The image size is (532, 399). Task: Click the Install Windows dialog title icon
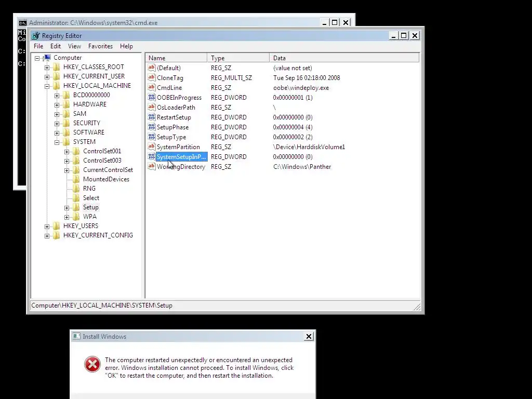[77, 336]
